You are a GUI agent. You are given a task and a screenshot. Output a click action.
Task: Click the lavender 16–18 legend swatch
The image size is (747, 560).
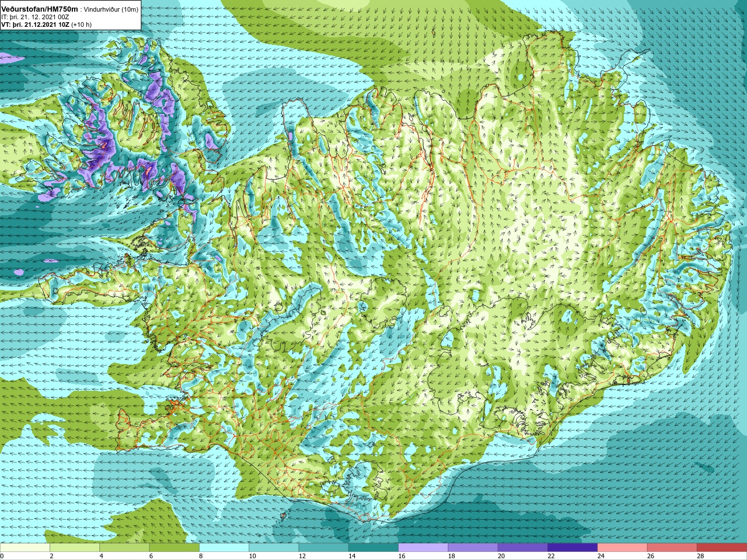coord(423,547)
